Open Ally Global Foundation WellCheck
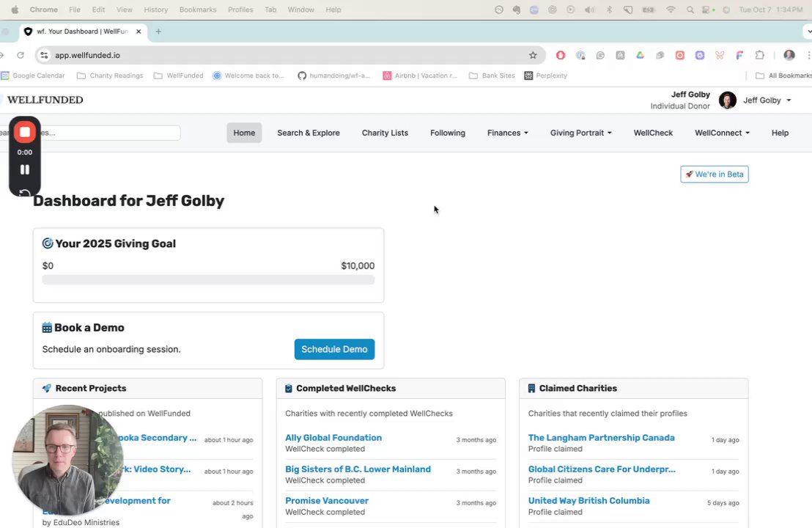812x528 pixels. coord(333,438)
